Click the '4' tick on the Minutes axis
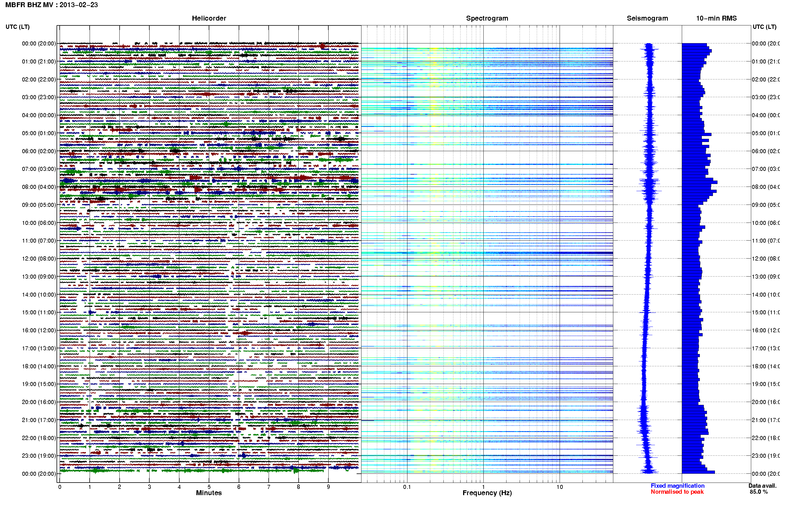The height and width of the screenshot is (508, 812). pos(179,487)
